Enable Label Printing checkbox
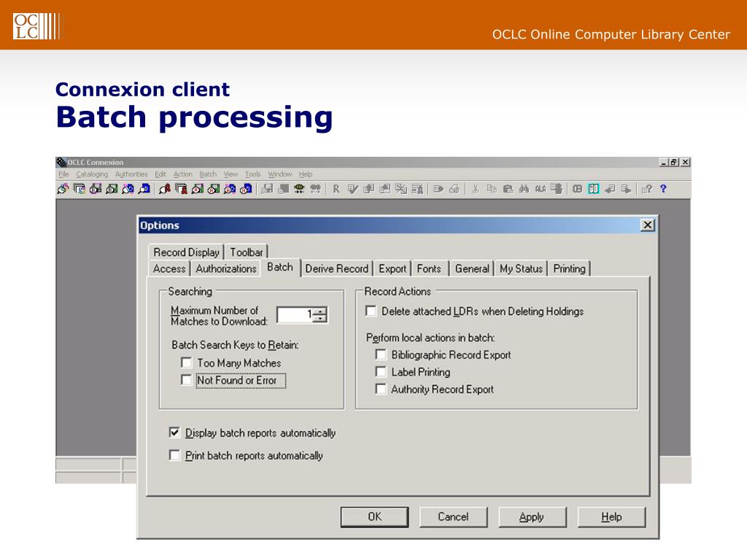The width and height of the screenshot is (747, 560). pyautogui.click(x=381, y=372)
